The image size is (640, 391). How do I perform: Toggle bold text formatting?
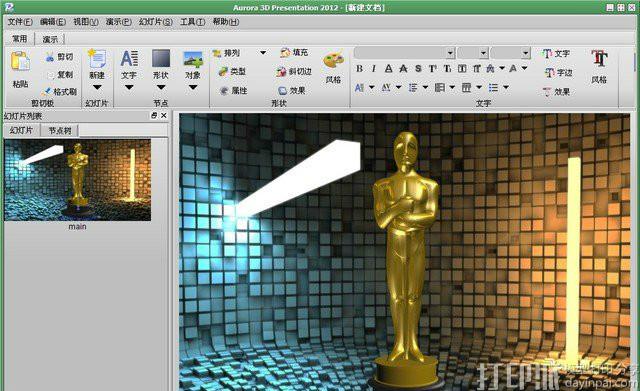[x=359, y=69]
